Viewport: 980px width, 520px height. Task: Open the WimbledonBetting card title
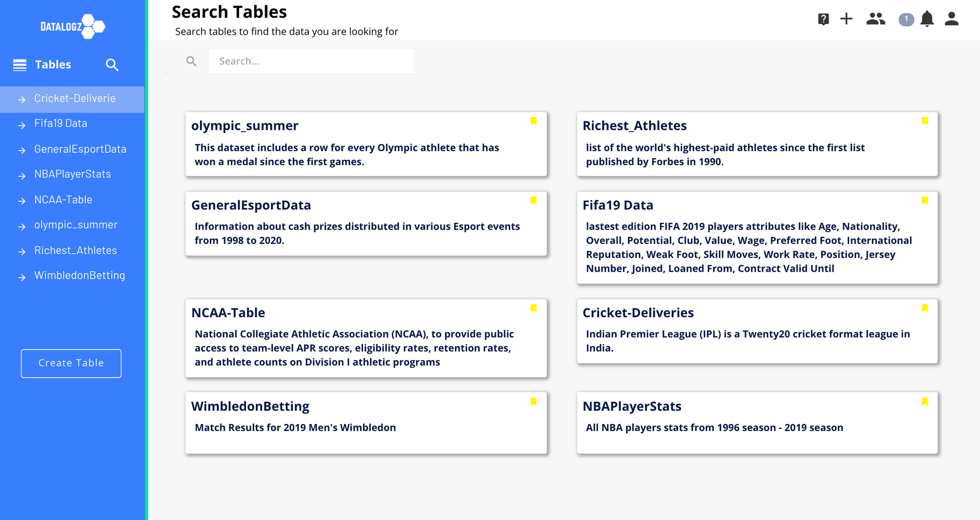tap(250, 406)
